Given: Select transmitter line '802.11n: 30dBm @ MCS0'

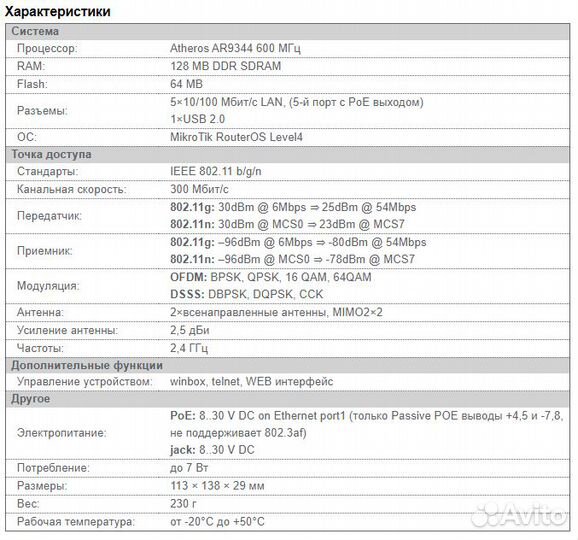Looking at the screenshot, I should [287, 224].
